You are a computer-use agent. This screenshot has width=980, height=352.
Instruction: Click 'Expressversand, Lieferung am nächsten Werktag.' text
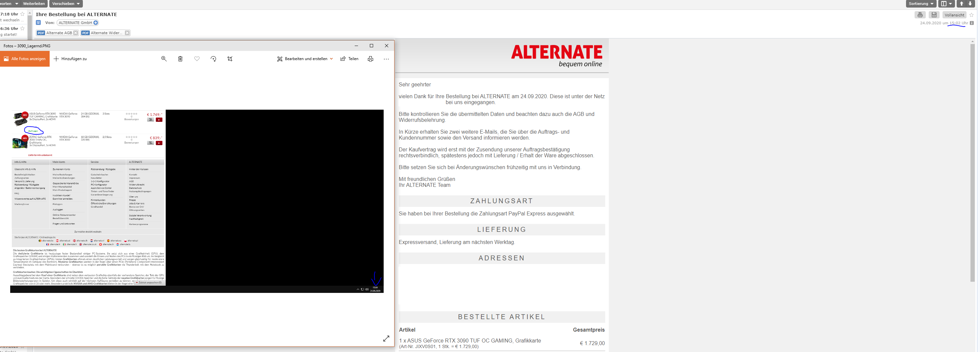[457, 242]
